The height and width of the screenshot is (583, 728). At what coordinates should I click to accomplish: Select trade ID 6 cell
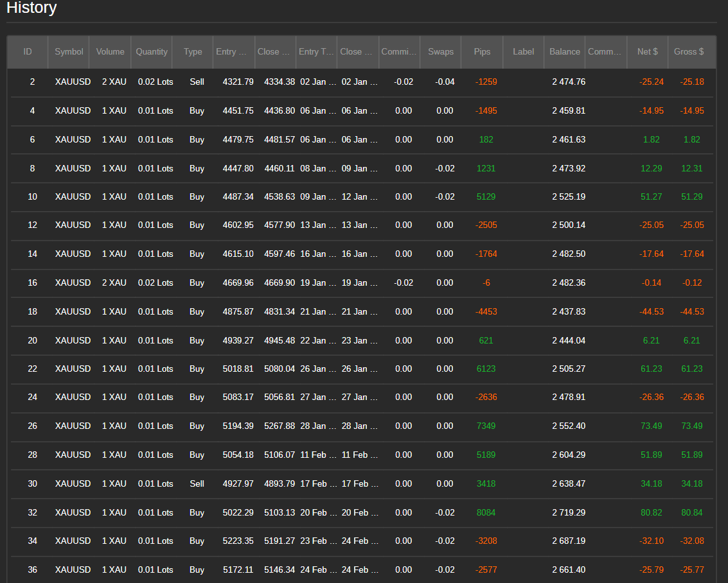click(x=32, y=139)
